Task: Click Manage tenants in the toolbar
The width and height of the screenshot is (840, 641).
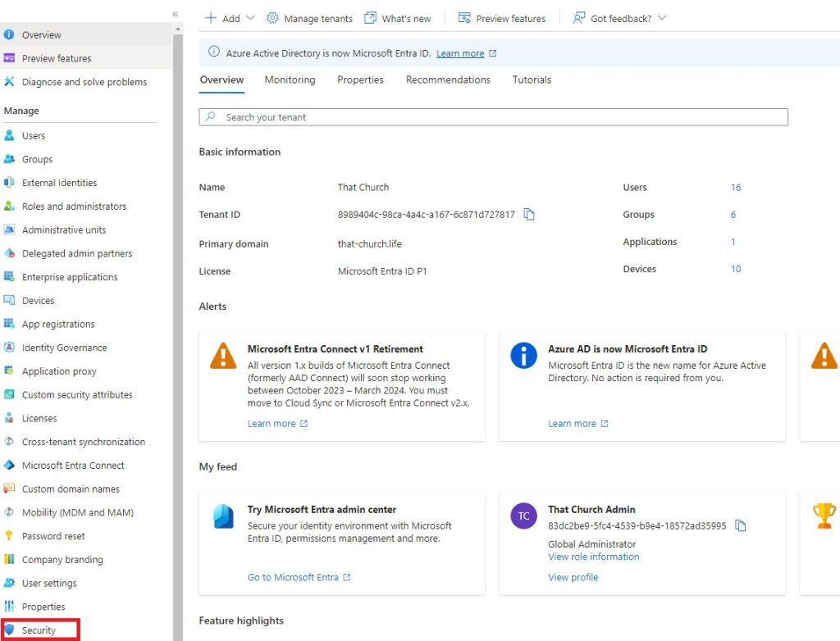Action: click(309, 18)
